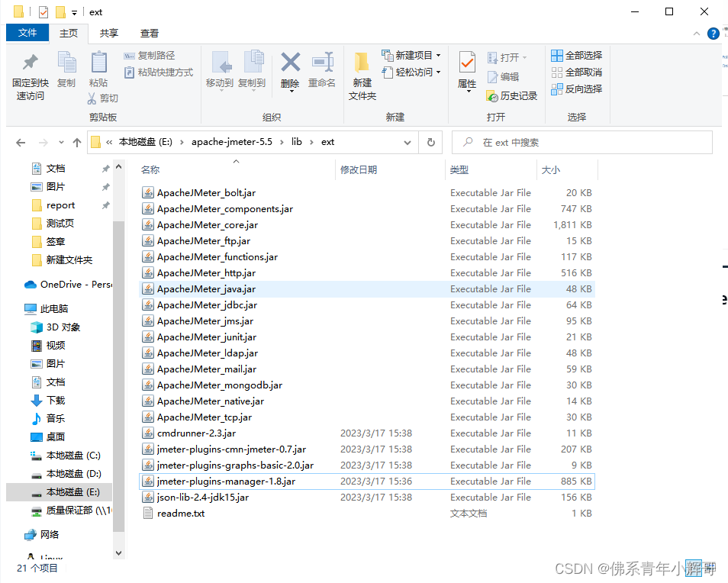The image size is (728, 583).
Task: Click quick access toolbar new folder icon
Action: (60, 12)
